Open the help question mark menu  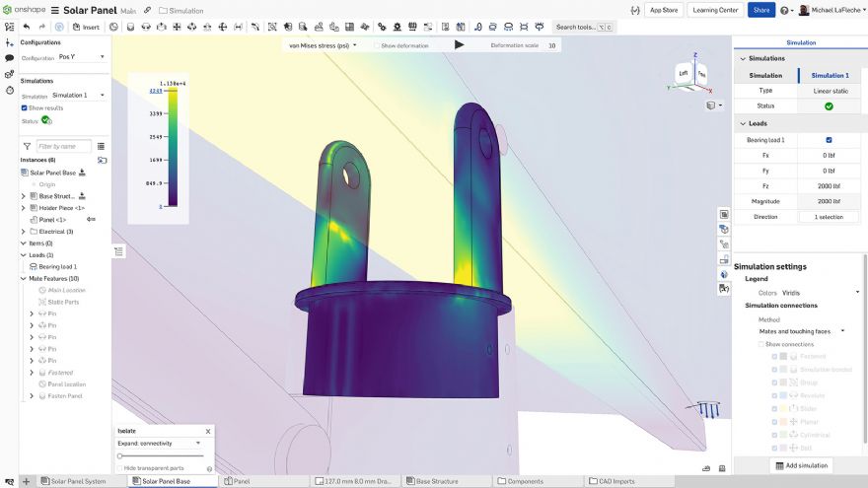(x=786, y=10)
